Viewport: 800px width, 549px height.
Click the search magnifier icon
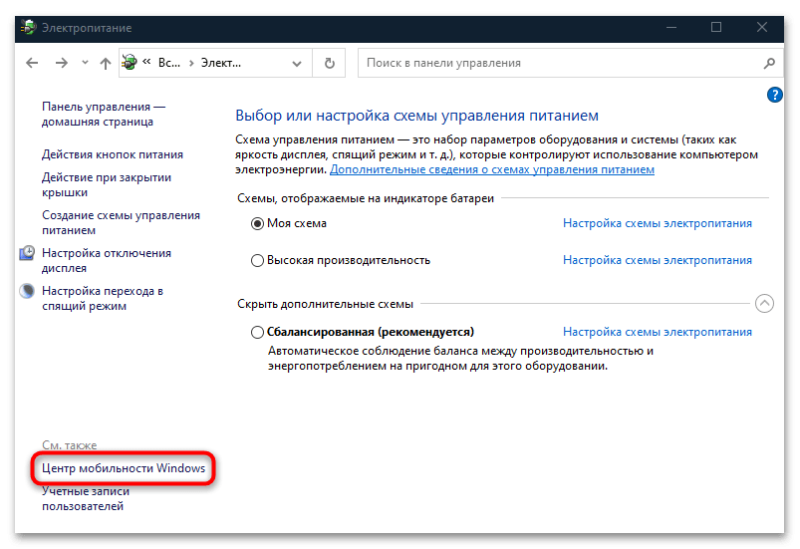pos(769,63)
